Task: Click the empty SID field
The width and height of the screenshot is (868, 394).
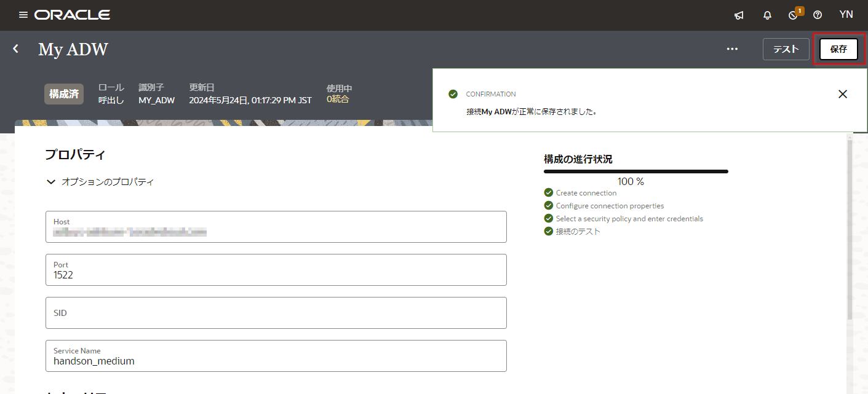Action: (x=276, y=313)
